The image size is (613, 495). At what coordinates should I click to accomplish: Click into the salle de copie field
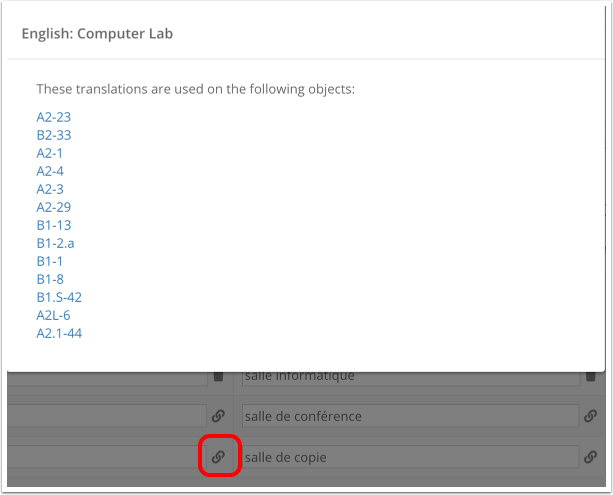(x=410, y=456)
